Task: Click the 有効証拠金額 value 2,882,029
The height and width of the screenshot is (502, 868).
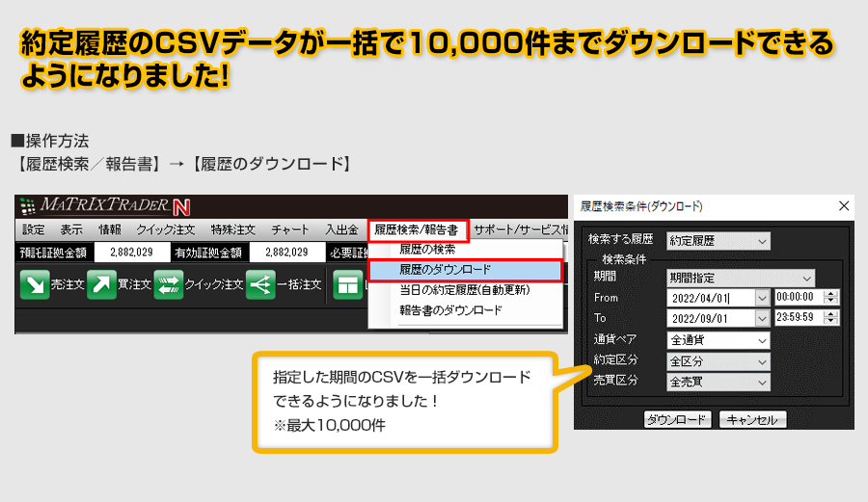Action: tap(286, 252)
